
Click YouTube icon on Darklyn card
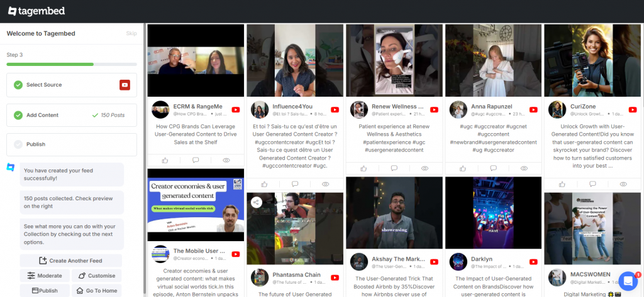(x=533, y=262)
